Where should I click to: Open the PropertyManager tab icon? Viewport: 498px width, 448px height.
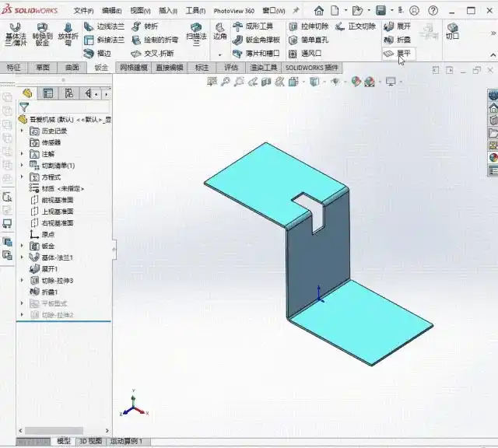point(47,93)
